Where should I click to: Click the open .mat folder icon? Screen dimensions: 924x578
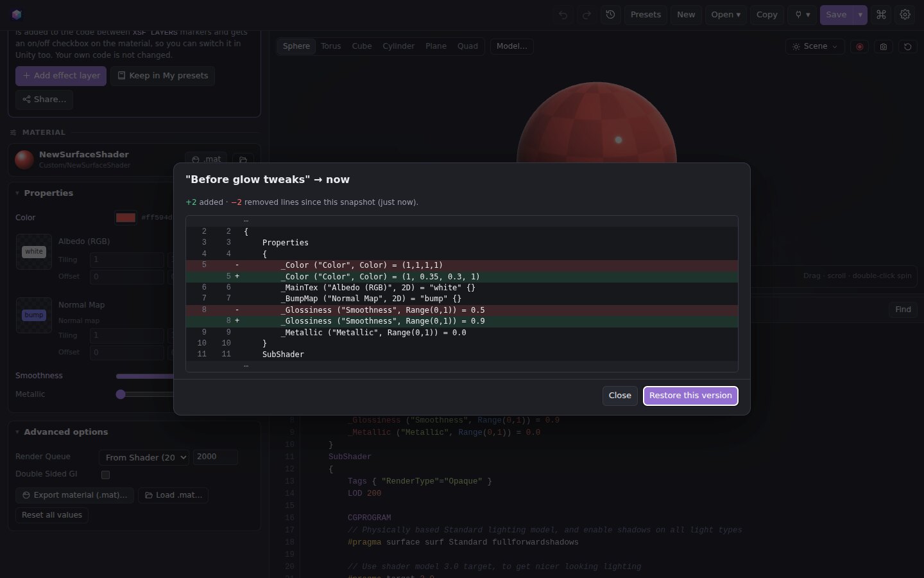[x=243, y=159]
